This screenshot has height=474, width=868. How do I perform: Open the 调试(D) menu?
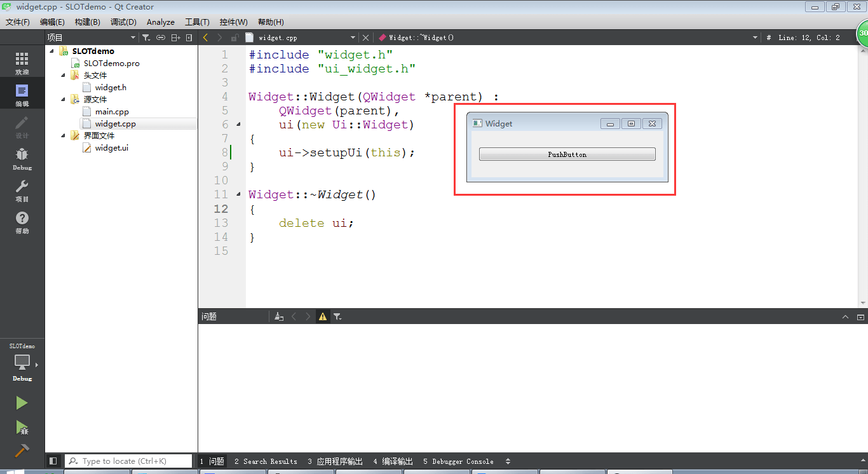coord(123,22)
